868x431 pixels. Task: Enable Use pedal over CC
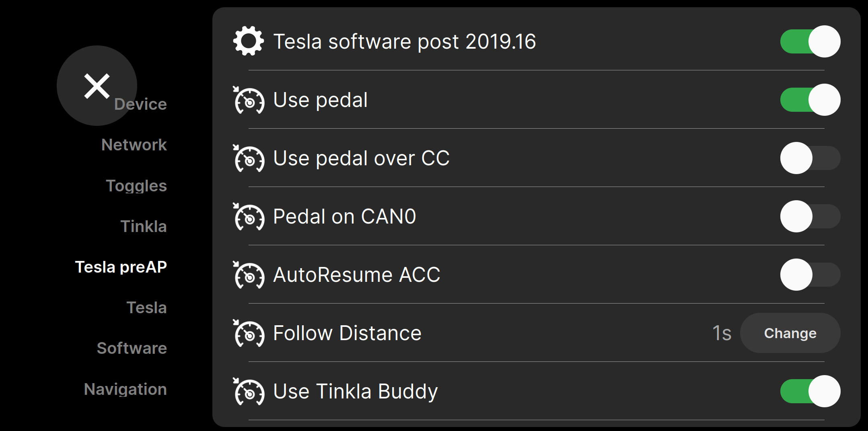pos(810,158)
